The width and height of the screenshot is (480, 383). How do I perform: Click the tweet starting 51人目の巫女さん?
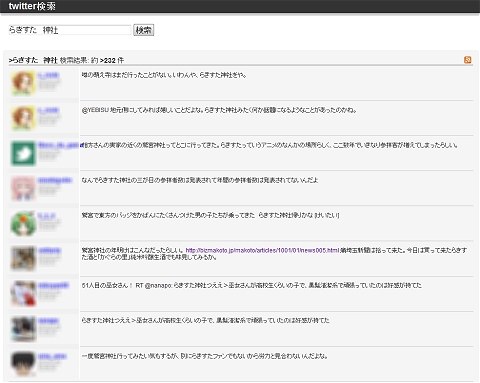tap(252, 285)
